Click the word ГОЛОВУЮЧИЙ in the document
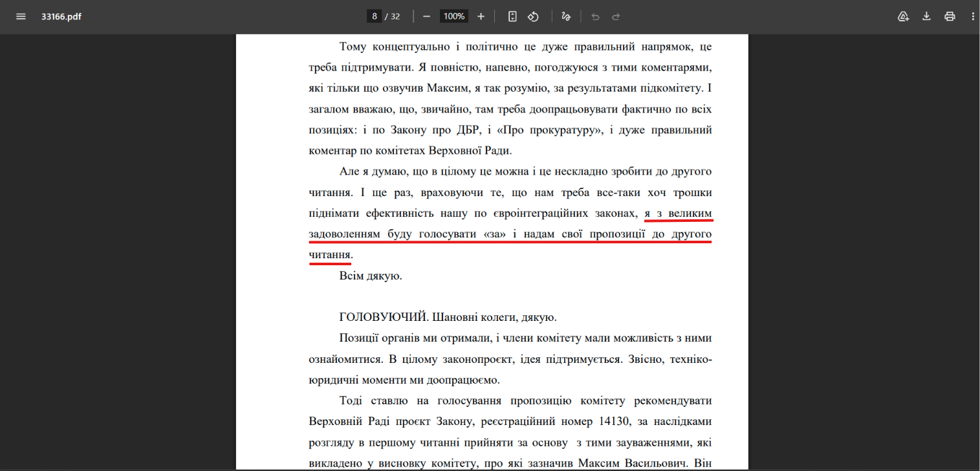Viewport: 980px width, 471px height. 383,318
